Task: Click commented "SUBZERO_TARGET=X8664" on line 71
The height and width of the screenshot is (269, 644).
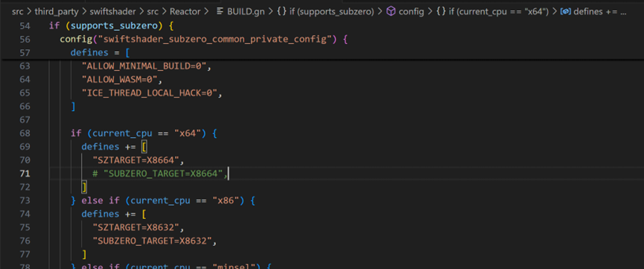Action: point(162,174)
